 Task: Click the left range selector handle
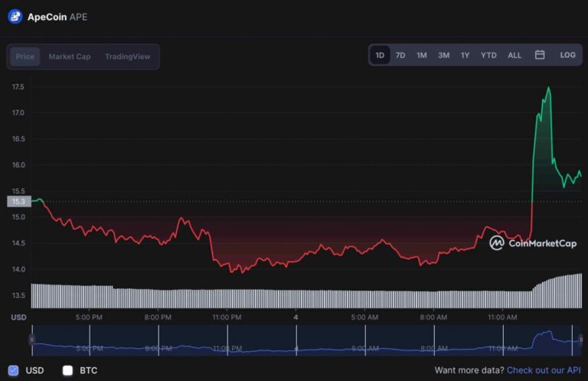pyautogui.click(x=32, y=340)
